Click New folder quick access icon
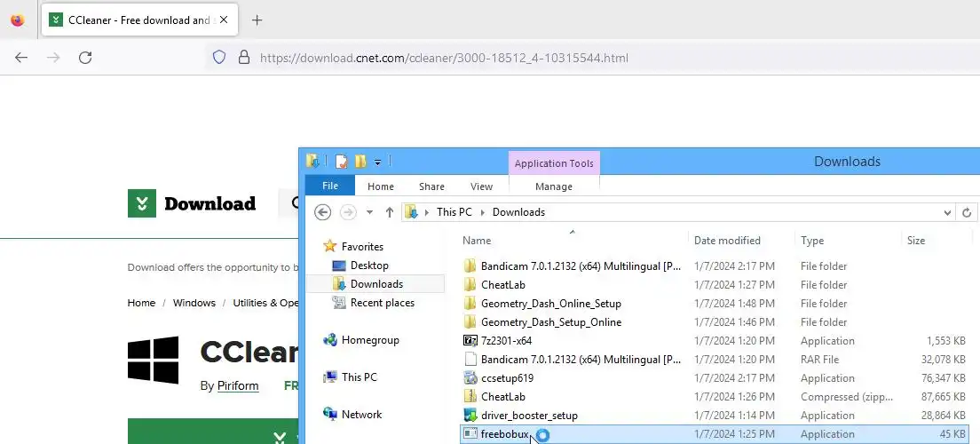Screen dimensions: 980x444 click(x=360, y=162)
